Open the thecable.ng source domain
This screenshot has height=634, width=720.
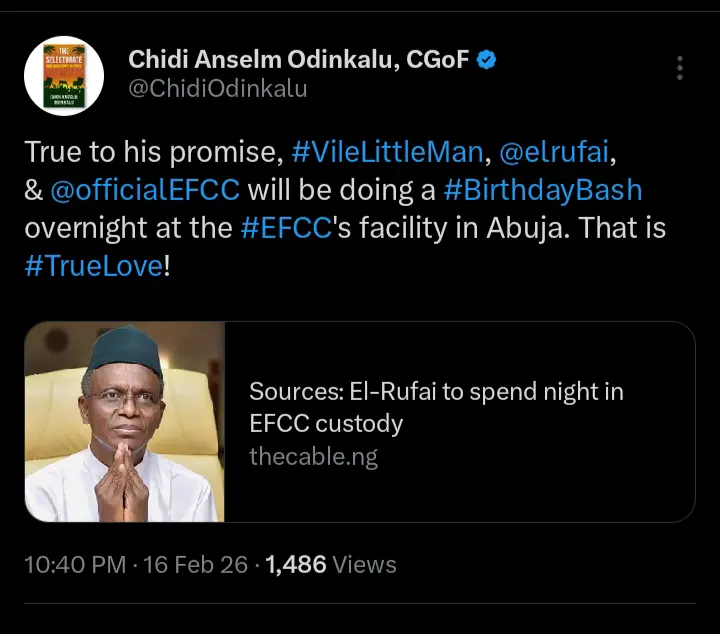[x=313, y=457]
